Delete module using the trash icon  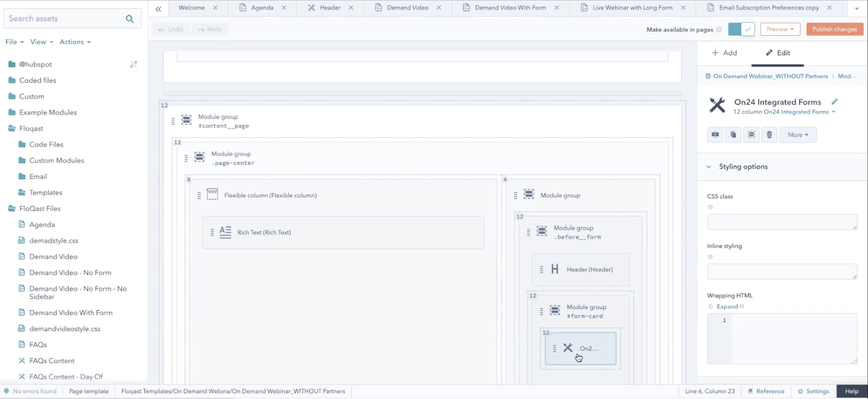[x=769, y=135]
